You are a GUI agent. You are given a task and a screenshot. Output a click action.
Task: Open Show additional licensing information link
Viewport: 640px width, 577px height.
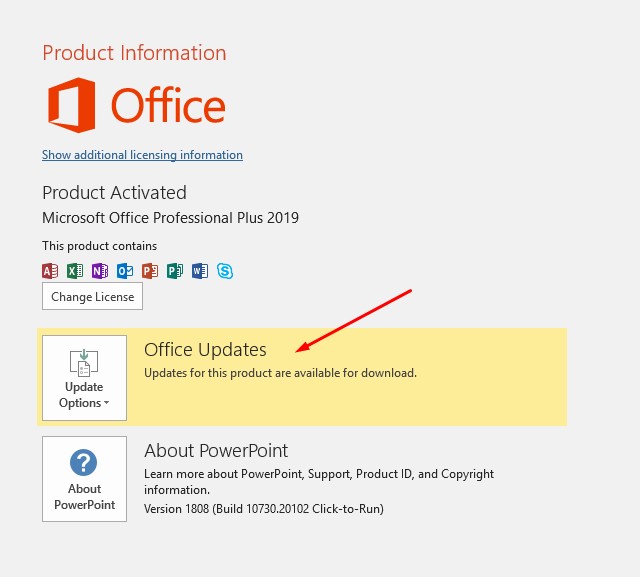142,155
